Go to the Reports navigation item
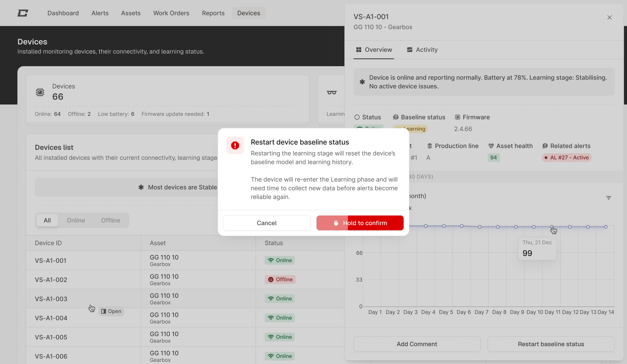This screenshot has height=364, width=627. point(213,13)
